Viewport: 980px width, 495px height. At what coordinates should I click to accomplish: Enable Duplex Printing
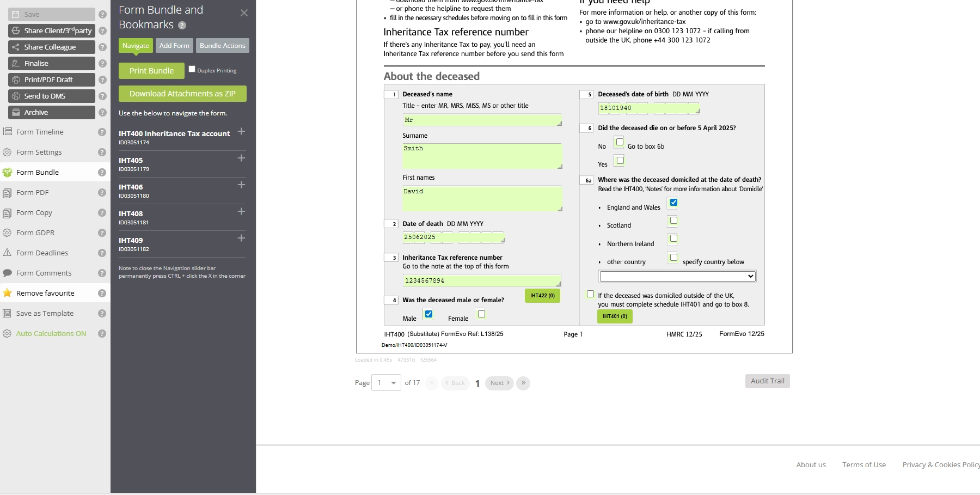pyautogui.click(x=192, y=69)
